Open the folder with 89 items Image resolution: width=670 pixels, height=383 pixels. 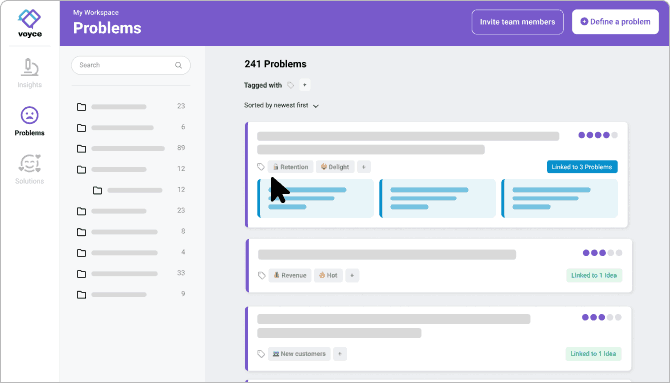[131, 148]
